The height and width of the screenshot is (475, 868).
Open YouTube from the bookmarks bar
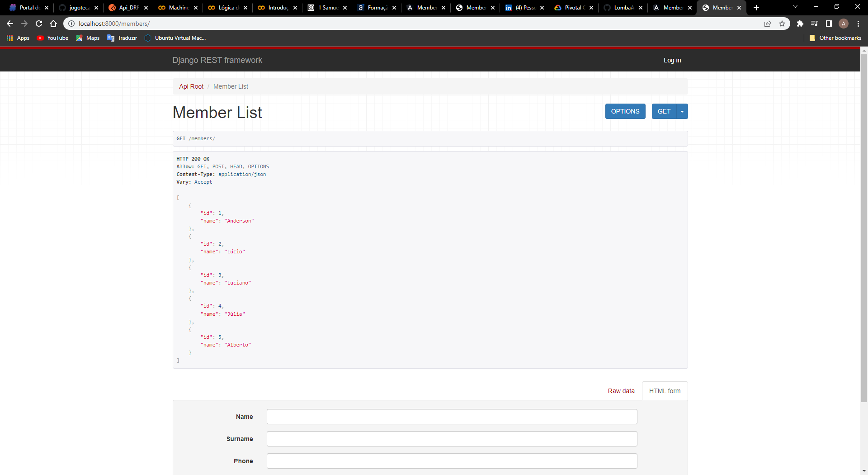click(x=52, y=38)
